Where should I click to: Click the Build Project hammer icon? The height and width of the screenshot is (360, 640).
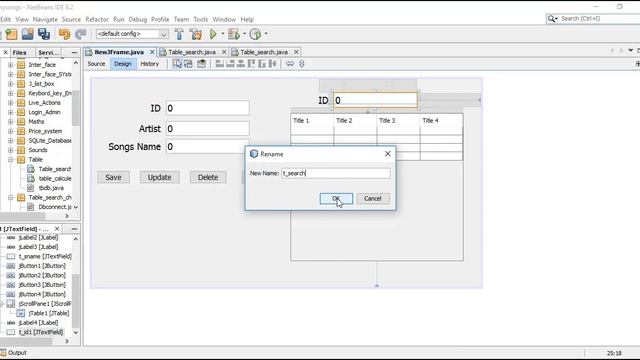pos(179,34)
